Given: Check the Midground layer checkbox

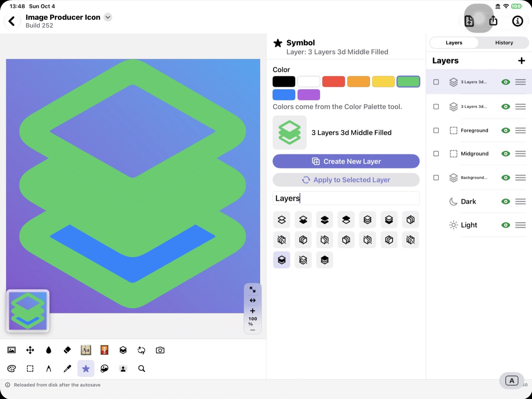Looking at the screenshot, I should coord(436,154).
